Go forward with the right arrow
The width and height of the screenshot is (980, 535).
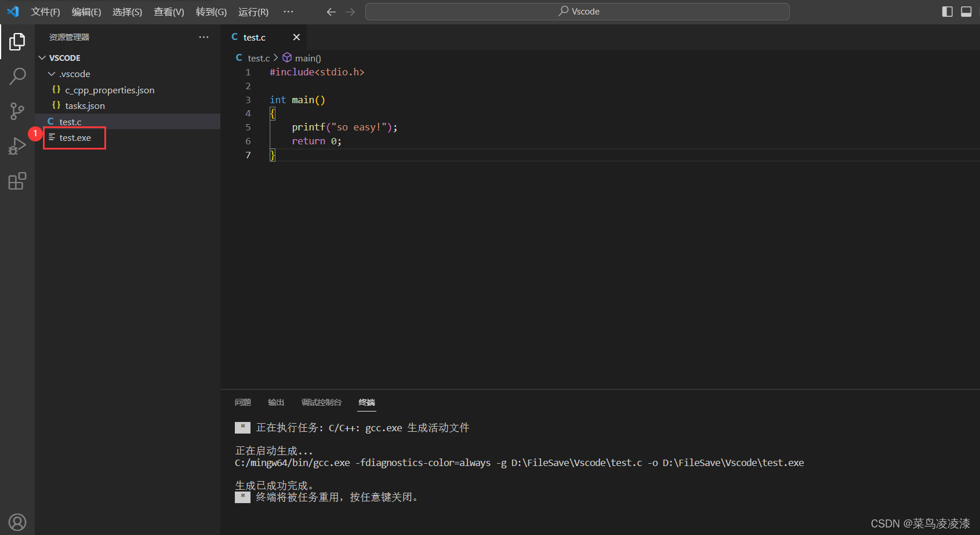click(x=350, y=12)
